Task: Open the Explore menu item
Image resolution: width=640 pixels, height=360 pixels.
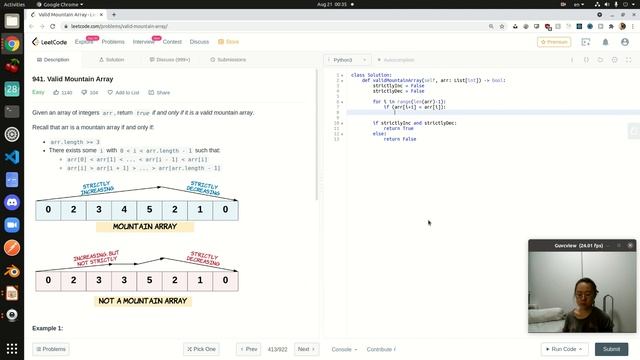Action: (x=84, y=42)
